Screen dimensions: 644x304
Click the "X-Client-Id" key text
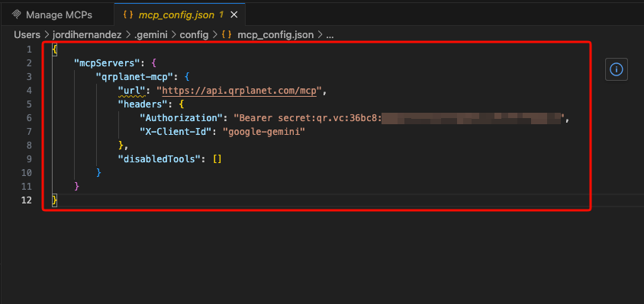coord(175,132)
